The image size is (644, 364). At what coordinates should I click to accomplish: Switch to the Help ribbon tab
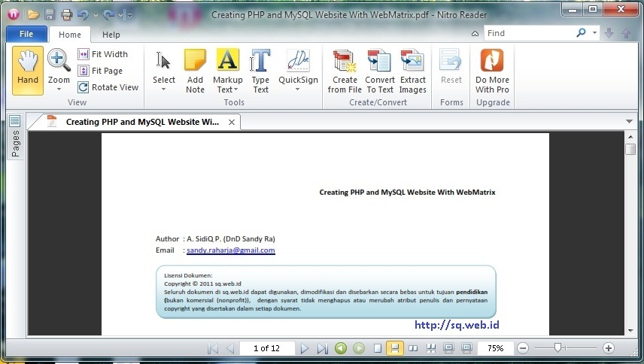pos(111,35)
